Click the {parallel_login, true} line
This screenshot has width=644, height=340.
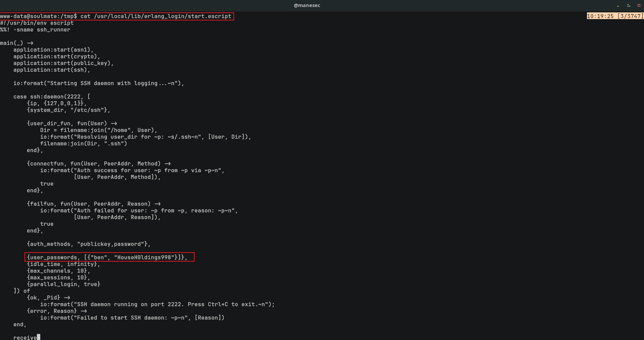(64, 284)
